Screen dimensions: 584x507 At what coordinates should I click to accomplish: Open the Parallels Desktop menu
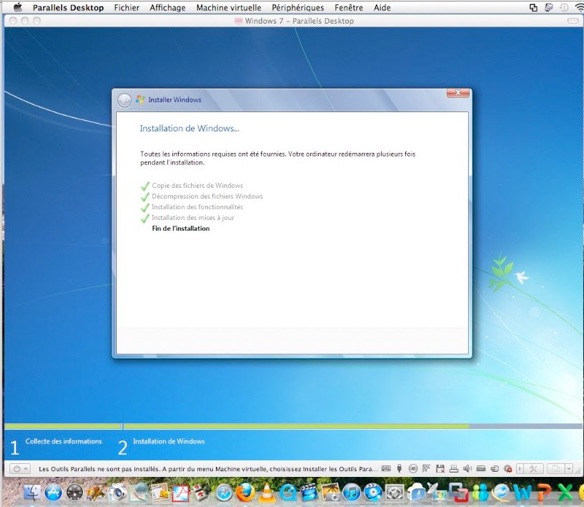pyautogui.click(x=68, y=7)
